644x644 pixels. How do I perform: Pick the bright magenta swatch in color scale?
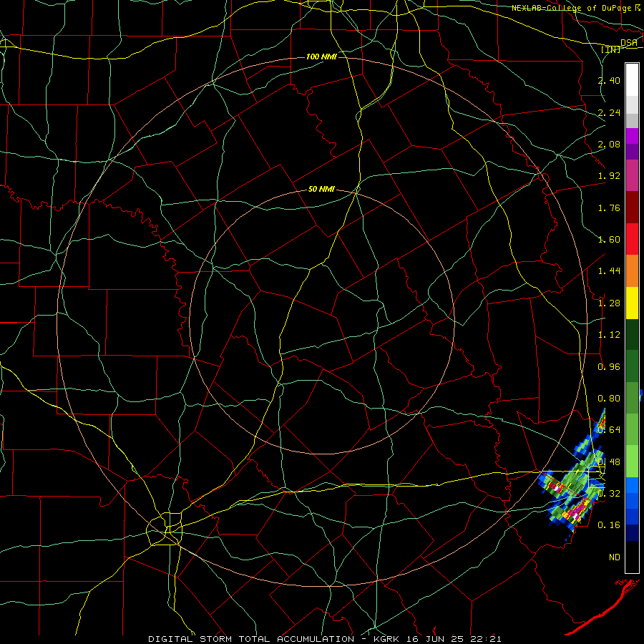tap(632, 136)
